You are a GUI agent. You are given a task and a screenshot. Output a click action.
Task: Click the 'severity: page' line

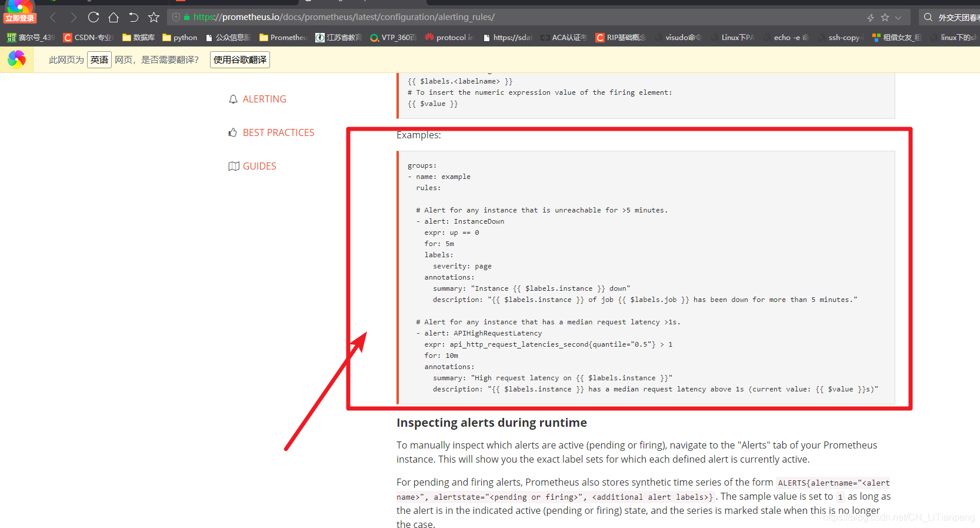pyautogui.click(x=462, y=266)
